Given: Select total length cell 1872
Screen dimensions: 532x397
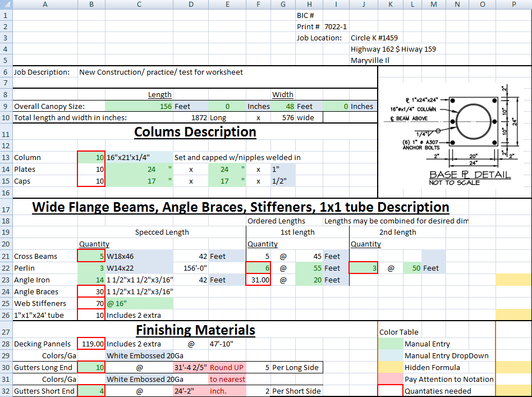Looking at the screenshot, I should (x=191, y=117).
